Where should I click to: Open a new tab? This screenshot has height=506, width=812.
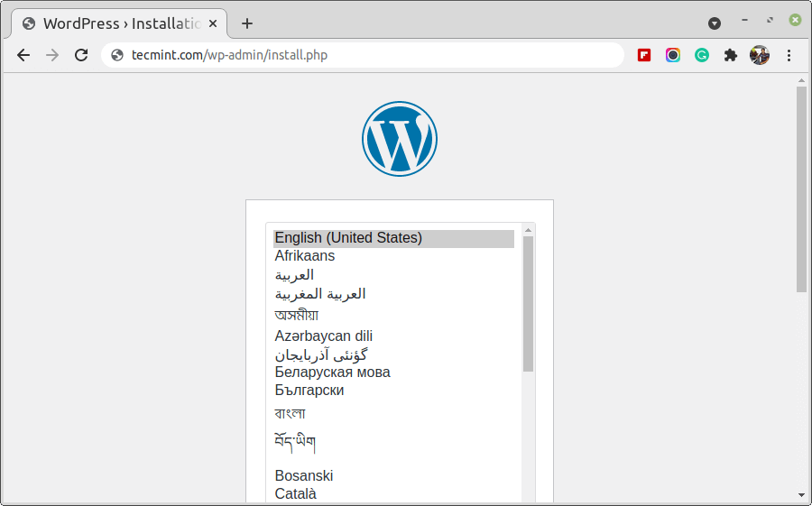[x=247, y=23]
